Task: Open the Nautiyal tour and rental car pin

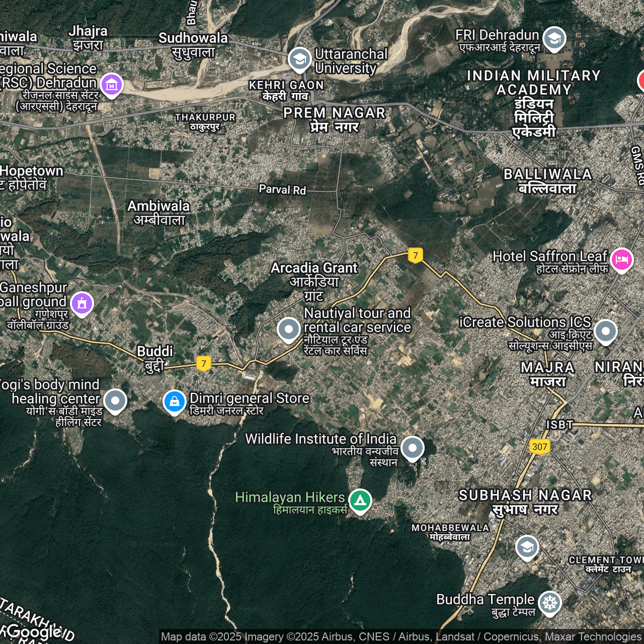Action: pyautogui.click(x=289, y=330)
